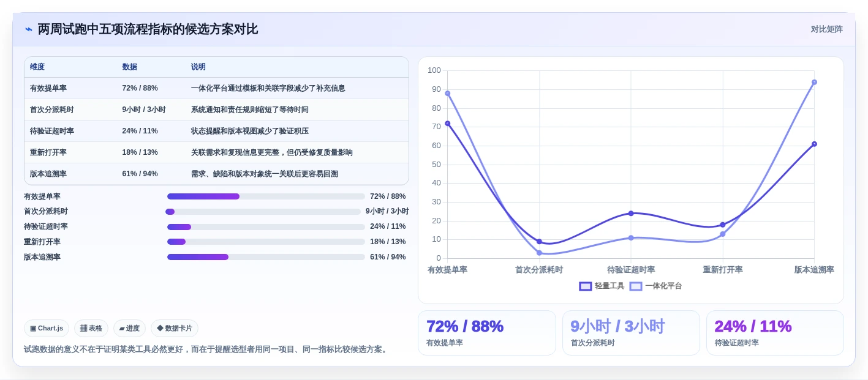Toggle the 轻量工具 legend item
868x380 pixels.
(x=602, y=286)
